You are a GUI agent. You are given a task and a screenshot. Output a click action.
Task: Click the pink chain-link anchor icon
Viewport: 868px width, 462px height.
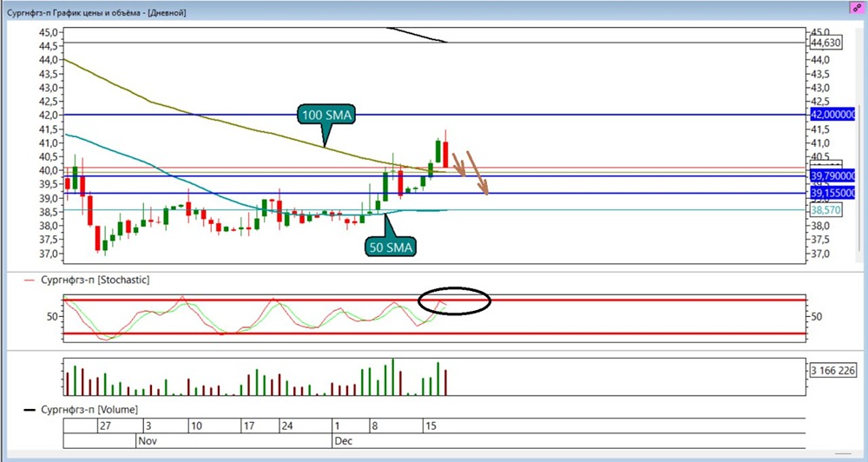[x=857, y=9]
